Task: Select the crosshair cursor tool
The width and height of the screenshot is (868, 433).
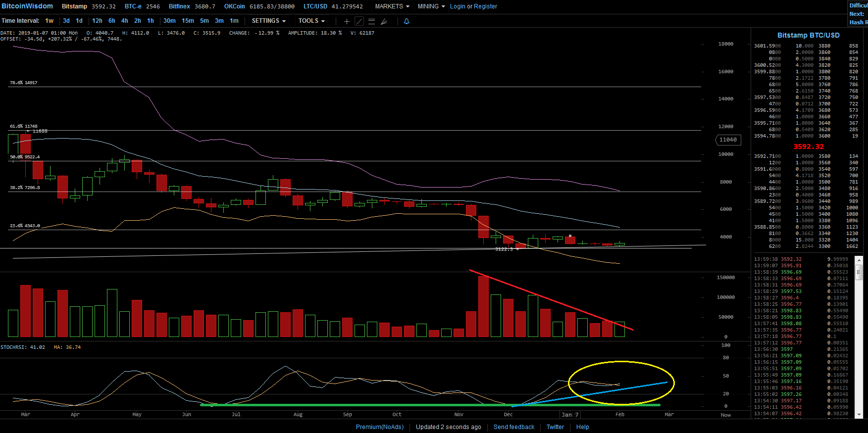Action: coord(347,21)
